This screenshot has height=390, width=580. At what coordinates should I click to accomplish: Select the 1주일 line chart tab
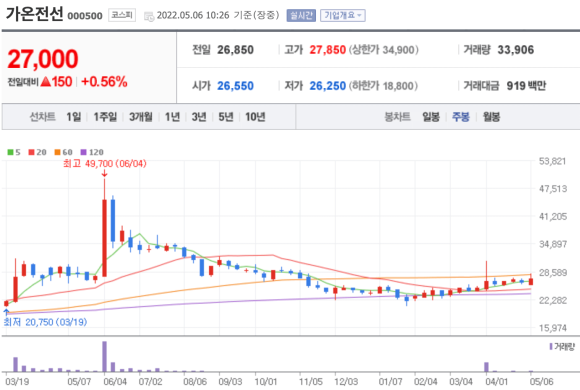105,117
